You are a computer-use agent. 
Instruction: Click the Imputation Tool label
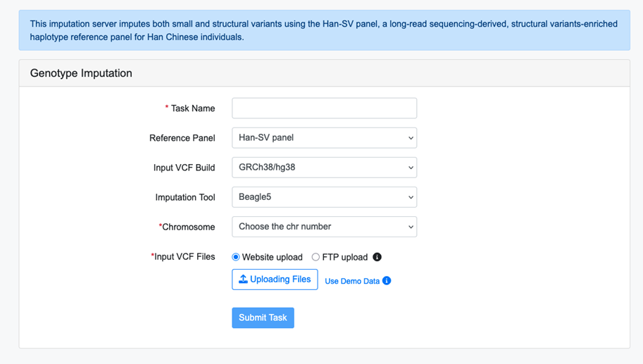point(185,197)
